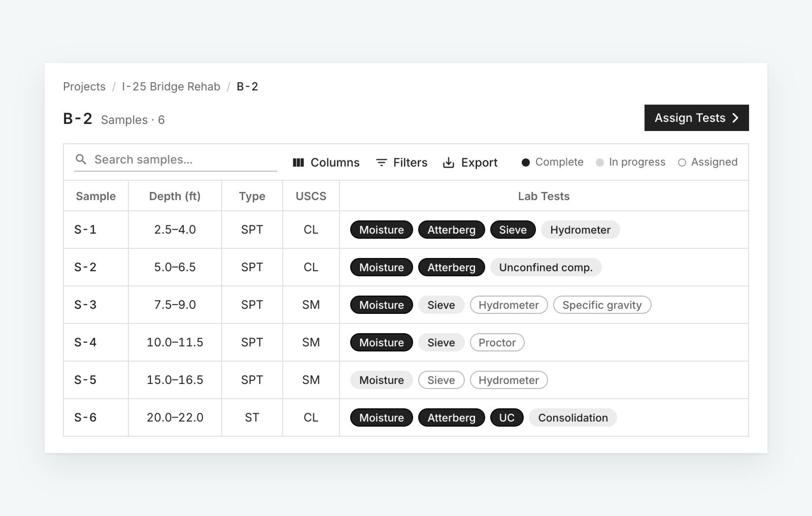The image size is (812, 516).
Task: Click S-1 Sieve test chip
Action: (513, 230)
